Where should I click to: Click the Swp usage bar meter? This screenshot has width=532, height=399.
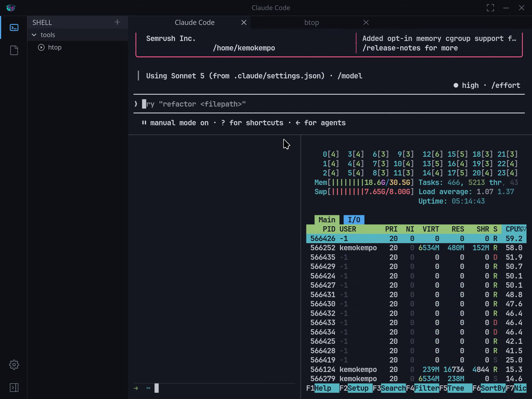click(364, 192)
